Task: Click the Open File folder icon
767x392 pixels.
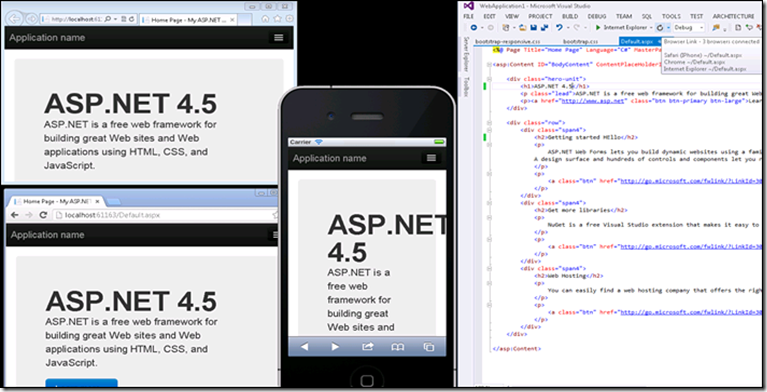Action: [x=522, y=28]
